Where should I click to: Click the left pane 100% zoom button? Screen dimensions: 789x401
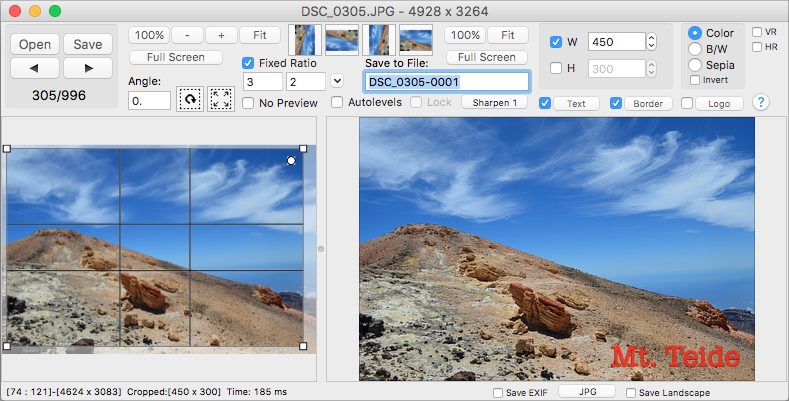click(x=149, y=35)
